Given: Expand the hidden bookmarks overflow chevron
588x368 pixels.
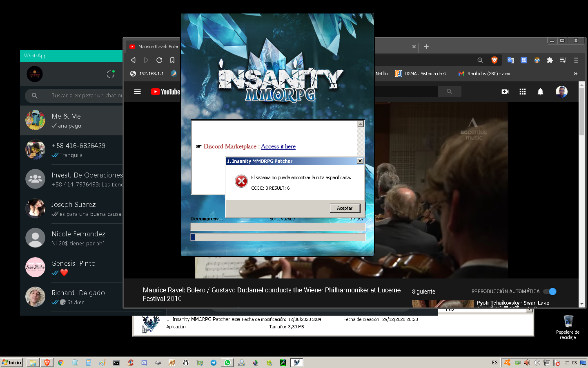Looking at the screenshot, I should (575, 74).
